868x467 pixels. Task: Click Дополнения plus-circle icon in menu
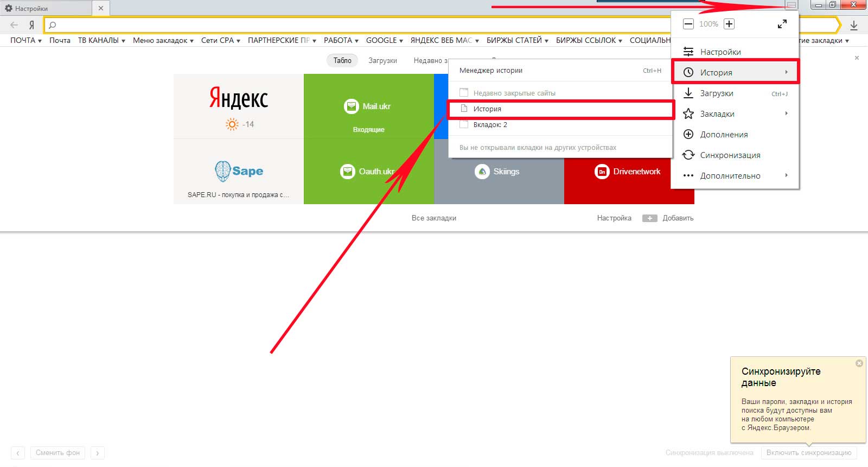coord(688,134)
